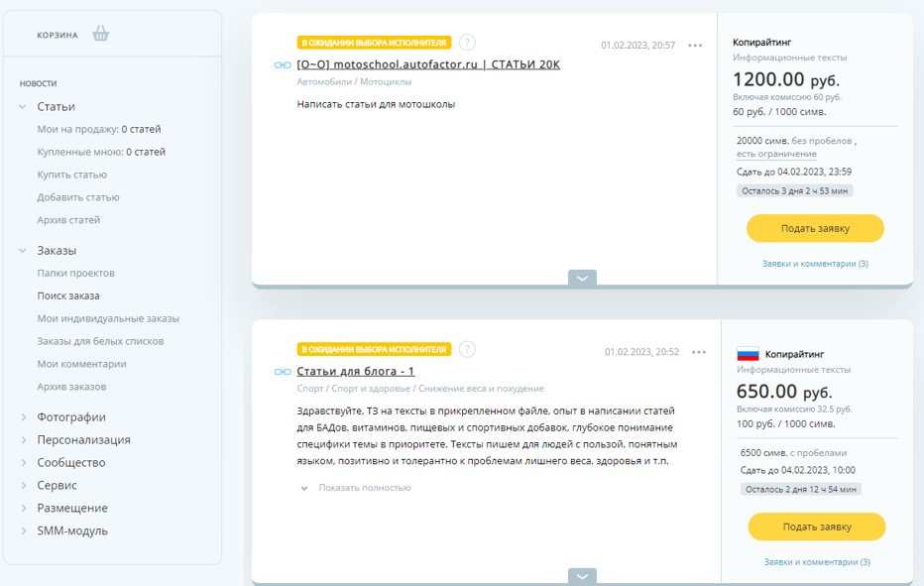The width and height of the screenshot is (924, 586).
Task: Expand the SMM-модуль sidebar section
Action: coord(24,530)
